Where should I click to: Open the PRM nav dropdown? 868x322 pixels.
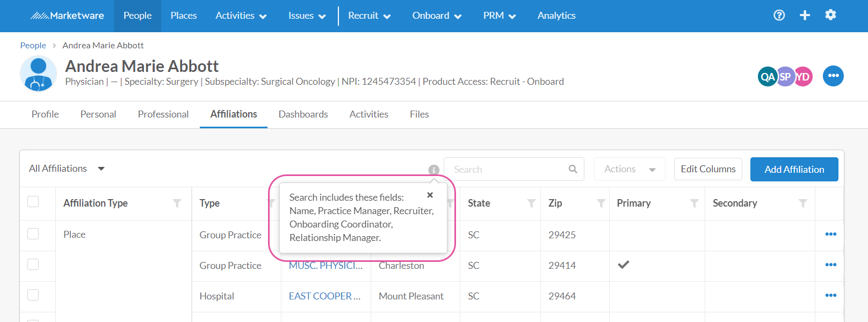tap(500, 16)
